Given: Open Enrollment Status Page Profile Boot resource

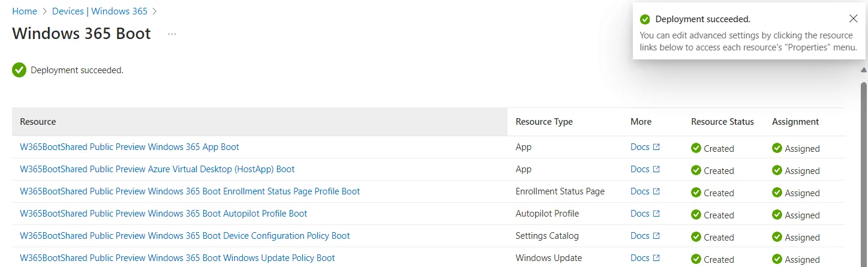Looking at the screenshot, I should [x=190, y=191].
